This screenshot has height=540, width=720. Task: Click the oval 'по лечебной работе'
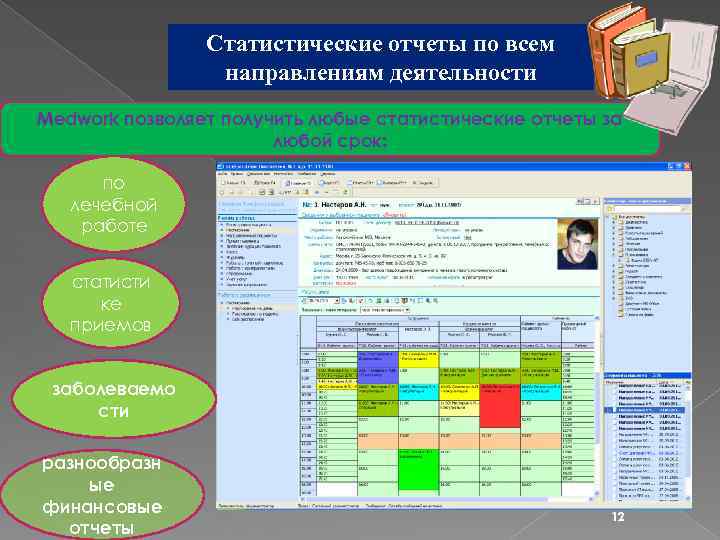(x=114, y=204)
